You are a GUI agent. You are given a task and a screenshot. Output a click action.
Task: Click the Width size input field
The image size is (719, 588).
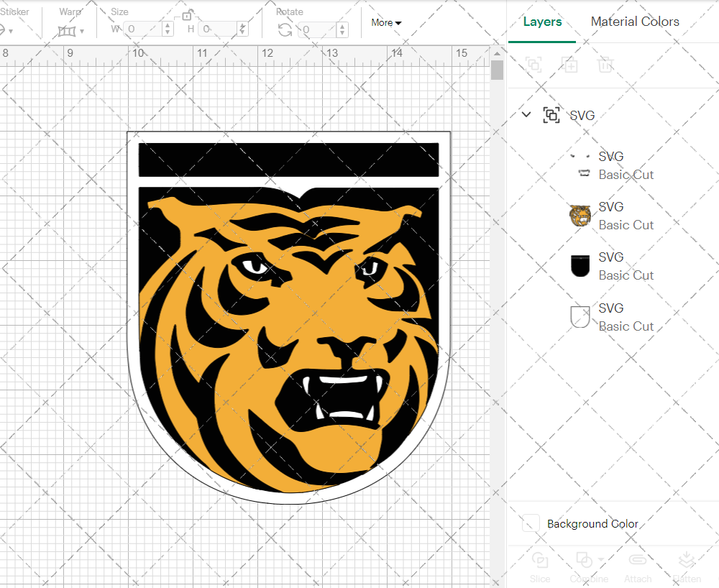(x=142, y=29)
